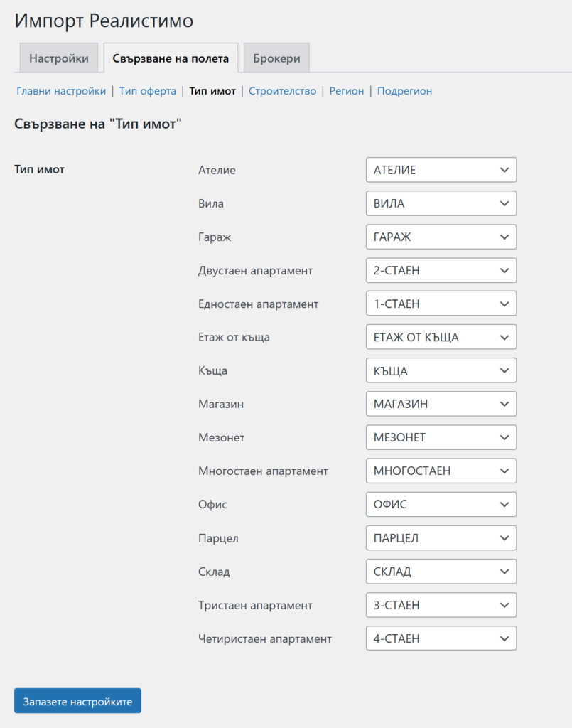Open the Тип оферта section link

coord(148,91)
